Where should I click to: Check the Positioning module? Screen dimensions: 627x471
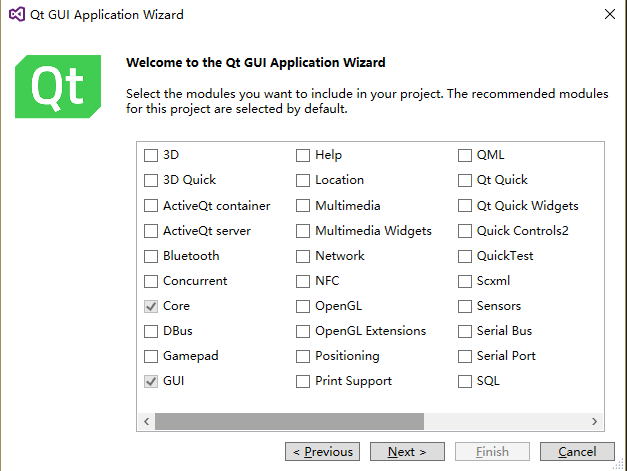[303, 356]
